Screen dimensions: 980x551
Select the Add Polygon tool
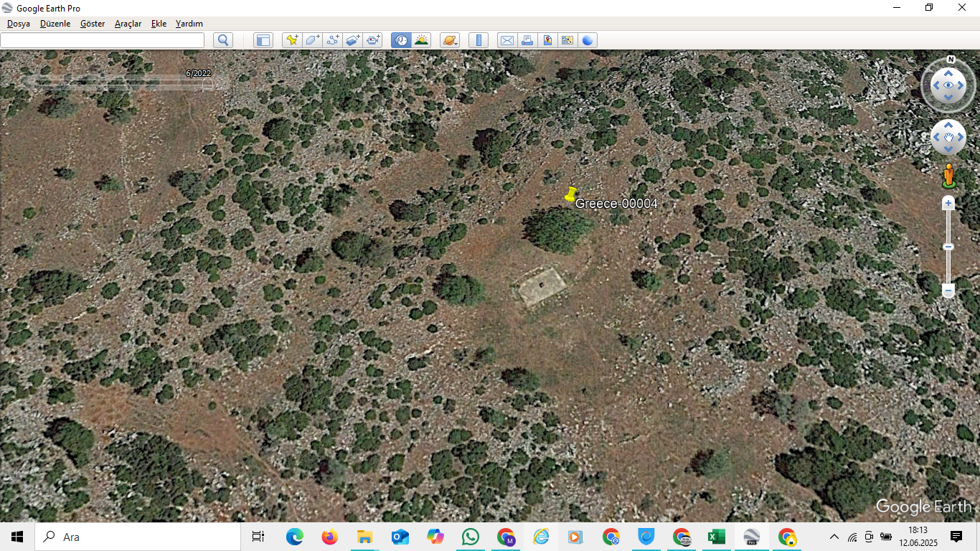coord(312,40)
